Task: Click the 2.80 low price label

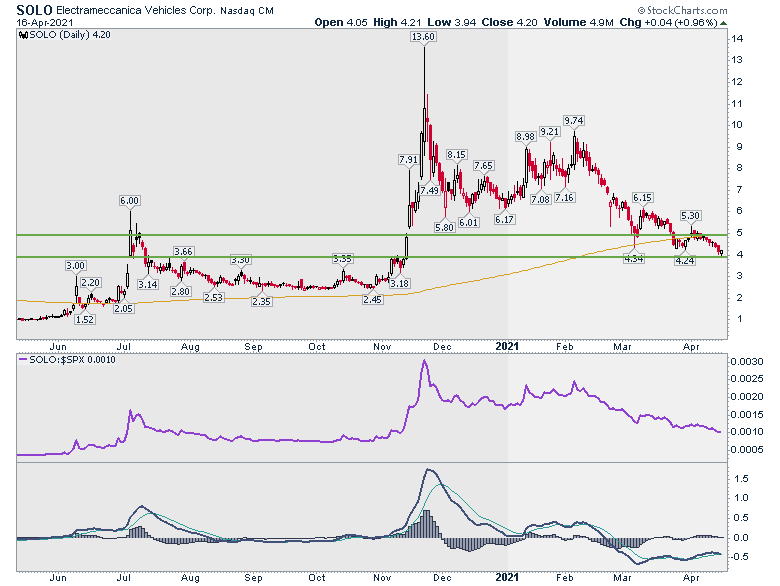Action: [180, 292]
